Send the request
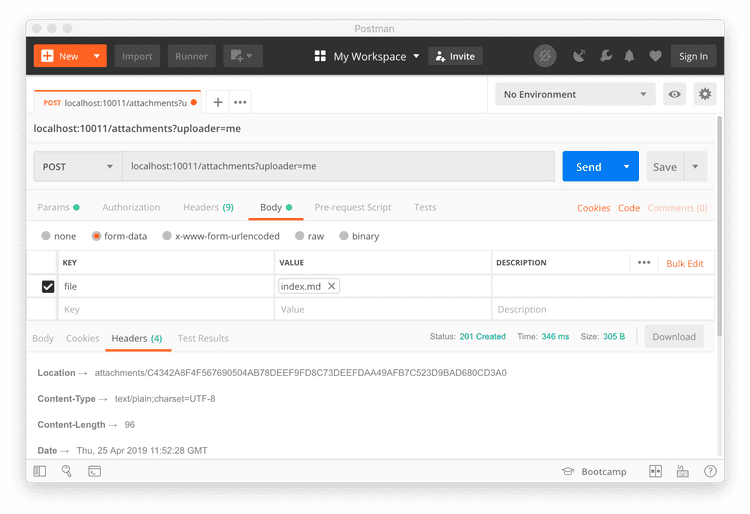This screenshot has height=514, width=750. click(x=589, y=166)
